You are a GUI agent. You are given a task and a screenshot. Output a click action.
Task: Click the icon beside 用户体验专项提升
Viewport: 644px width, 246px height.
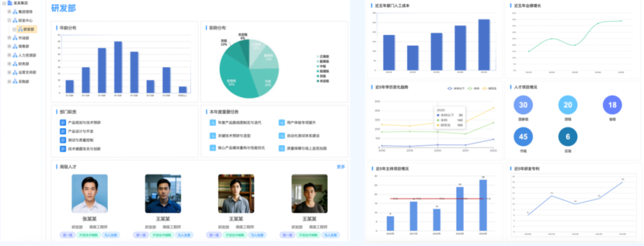point(281,122)
